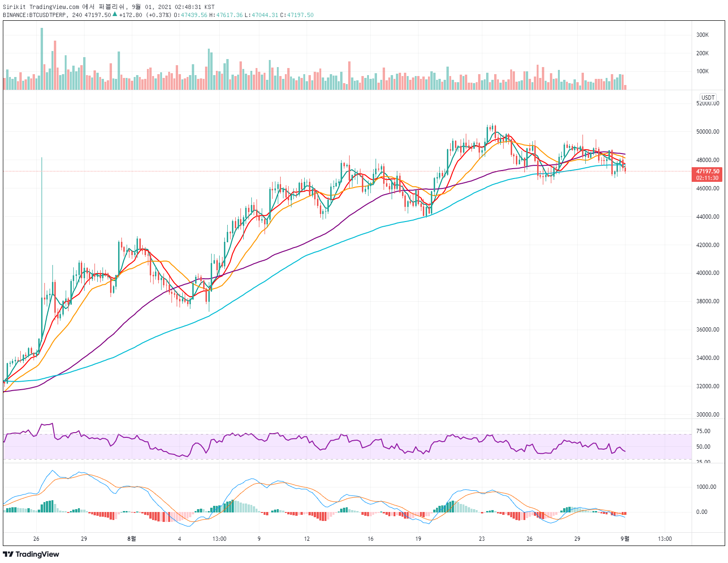Click the green up-triangle beside 47197.50 in header
728x563 pixels.
pyautogui.click(x=115, y=14)
